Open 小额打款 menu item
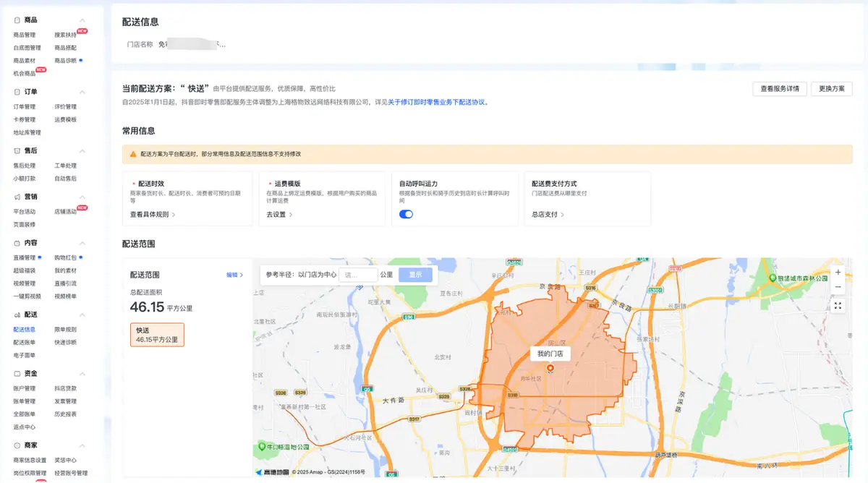The width and height of the screenshot is (868, 483). click(x=25, y=178)
